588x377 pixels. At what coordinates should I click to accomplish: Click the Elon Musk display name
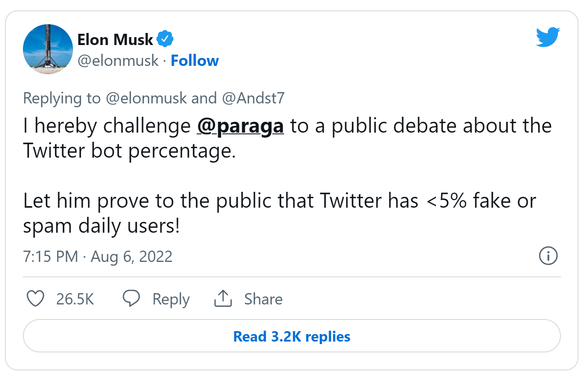pos(115,40)
